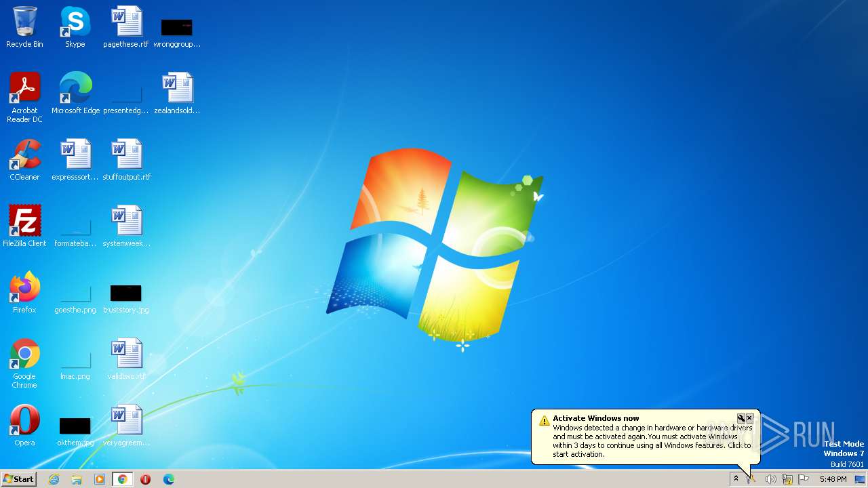Open FileZilla Client shortcut
Image resolution: width=868 pixels, height=488 pixels.
(x=24, y=226)
